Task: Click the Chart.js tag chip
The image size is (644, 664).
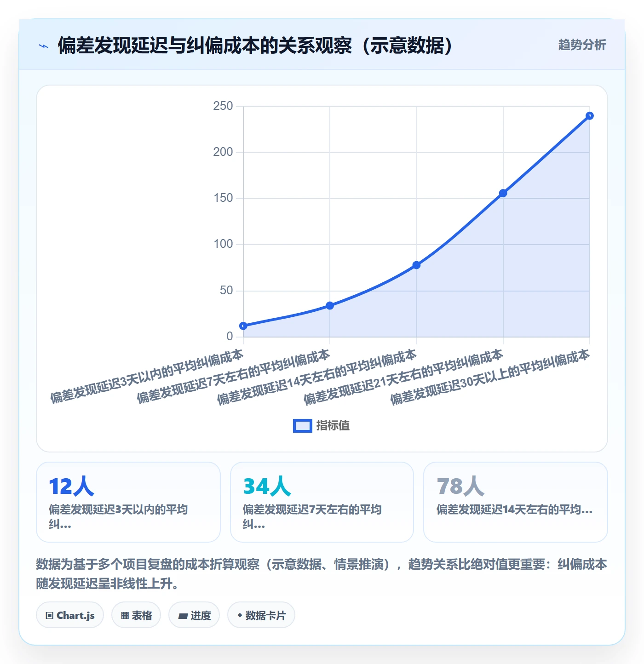Action: 70,615
